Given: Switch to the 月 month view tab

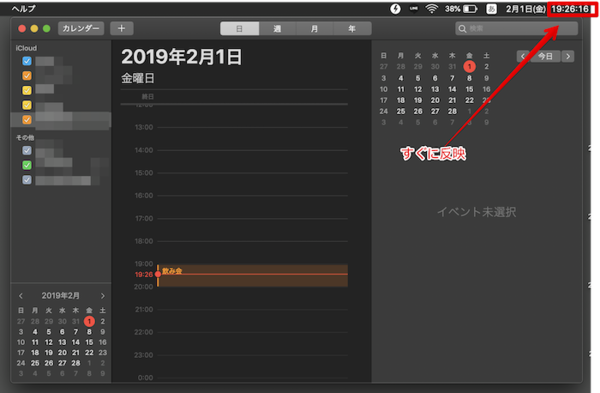Looking at the screenshot, I should coord(315,29).
